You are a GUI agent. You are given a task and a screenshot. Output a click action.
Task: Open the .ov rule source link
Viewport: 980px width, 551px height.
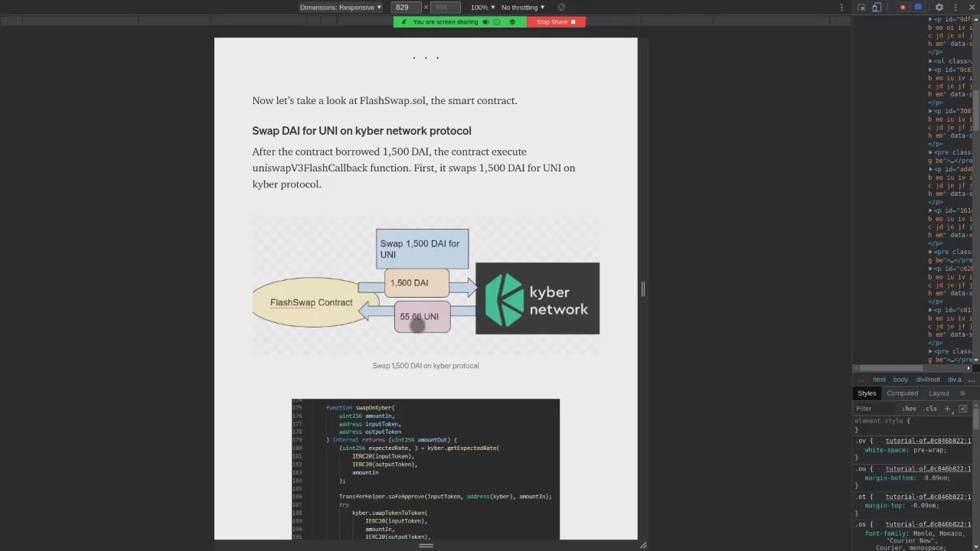point(928,441)
